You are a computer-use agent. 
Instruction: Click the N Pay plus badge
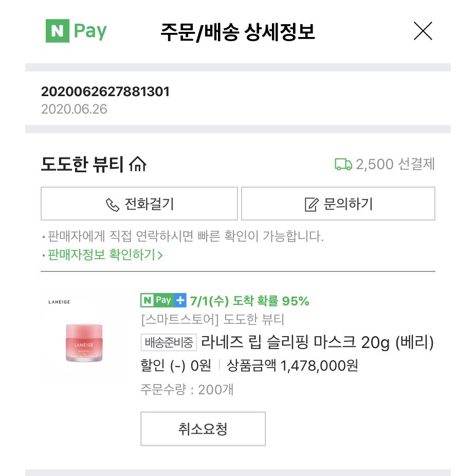163,300
